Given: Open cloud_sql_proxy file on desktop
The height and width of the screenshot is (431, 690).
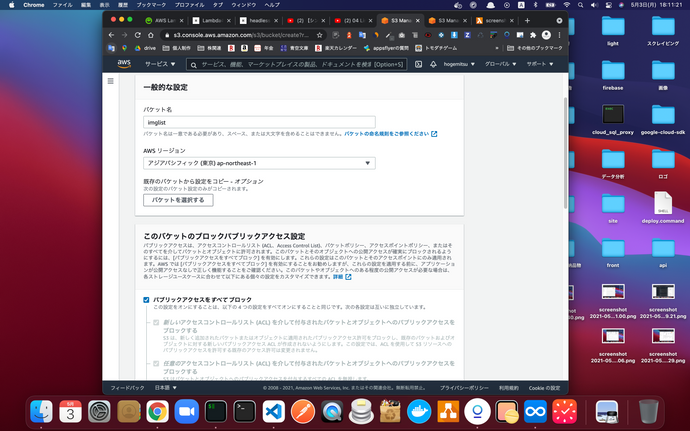Looking at the screenshot, I should 613,119.
